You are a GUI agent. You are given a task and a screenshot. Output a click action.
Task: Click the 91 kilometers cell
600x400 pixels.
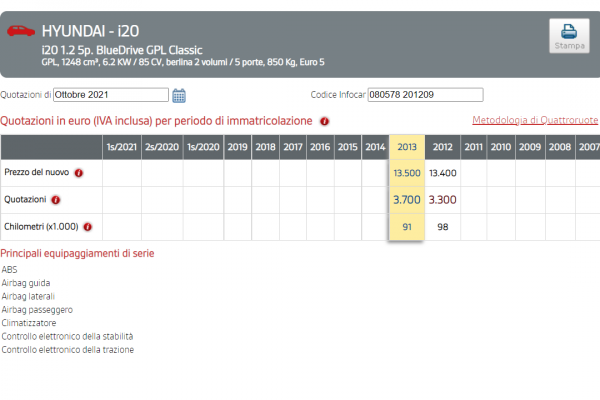tap(407, 227)
